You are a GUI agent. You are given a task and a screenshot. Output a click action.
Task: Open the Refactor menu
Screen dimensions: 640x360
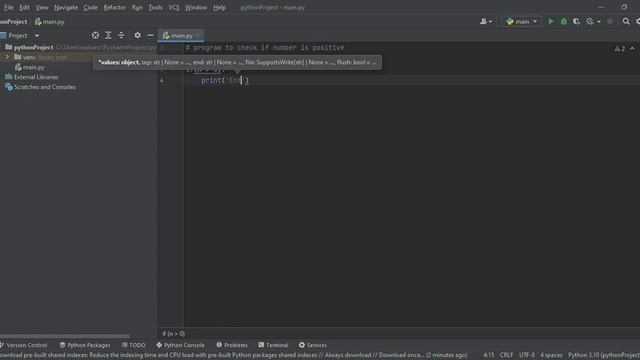tap(115, 7)
